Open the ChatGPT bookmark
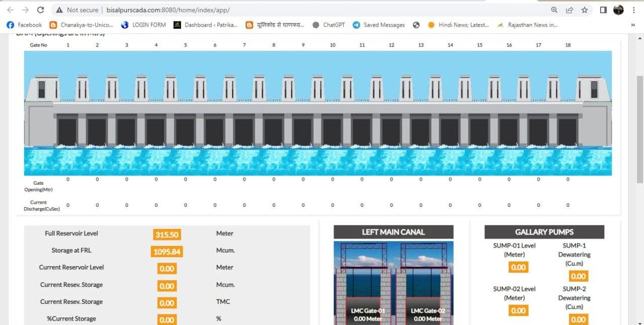This screenshot has width=644, height=325. click(329, 25)
